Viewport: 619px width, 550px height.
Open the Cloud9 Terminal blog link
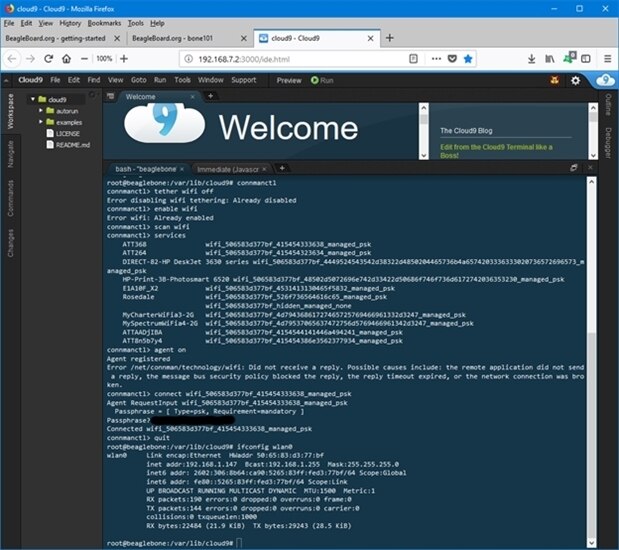496,151
